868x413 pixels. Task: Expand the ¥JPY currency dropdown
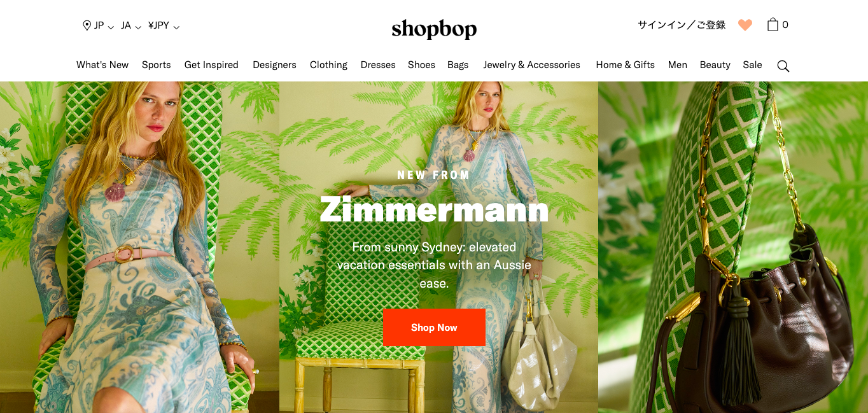pos(164,26)
